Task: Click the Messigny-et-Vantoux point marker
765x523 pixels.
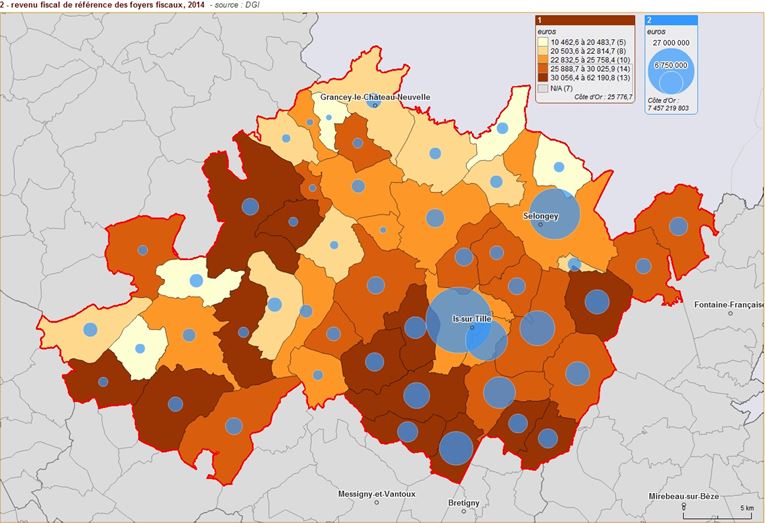Action: tap(377, 502)
